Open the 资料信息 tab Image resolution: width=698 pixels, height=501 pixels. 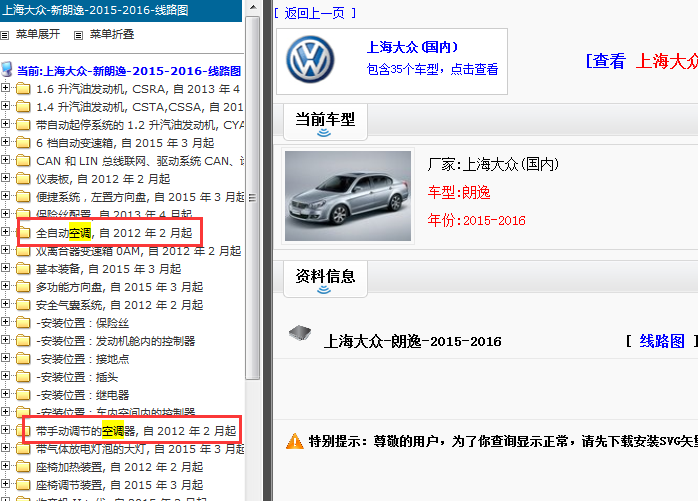point(325,279)
